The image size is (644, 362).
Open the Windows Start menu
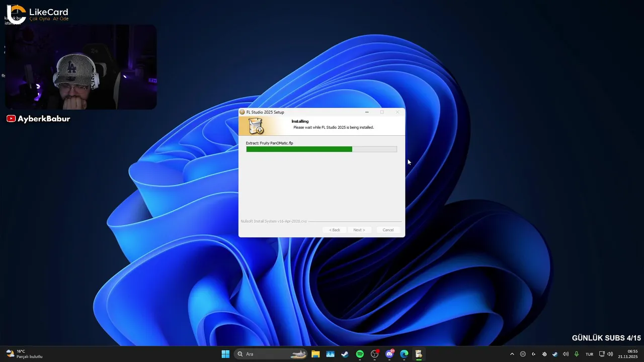225,354
